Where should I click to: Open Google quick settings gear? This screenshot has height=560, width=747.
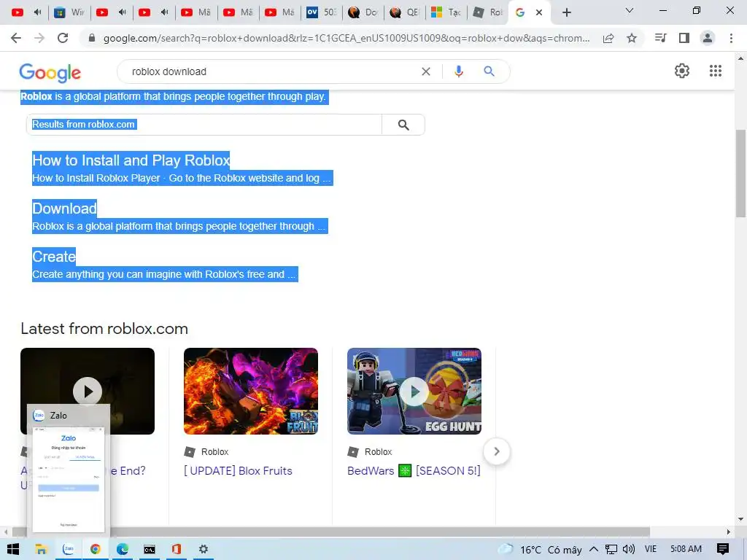point(682,71)
